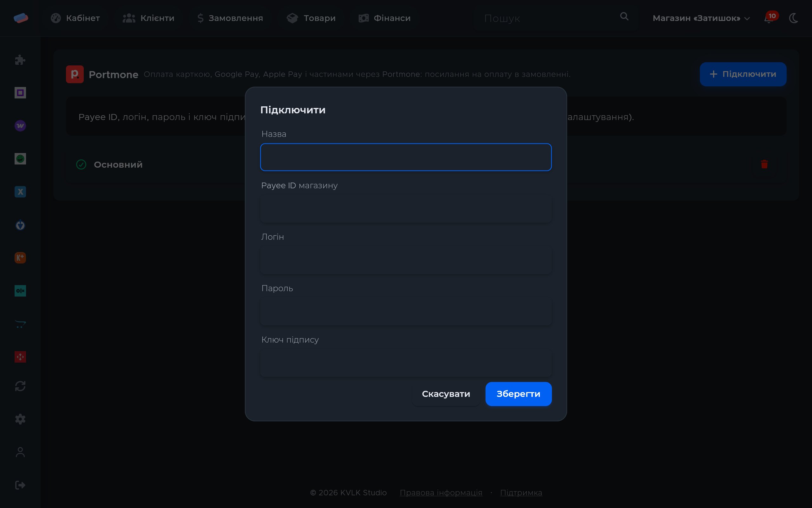812x508 pixels.
Task: Click the logout icon in sidebar
Action: tap(20, 485)
